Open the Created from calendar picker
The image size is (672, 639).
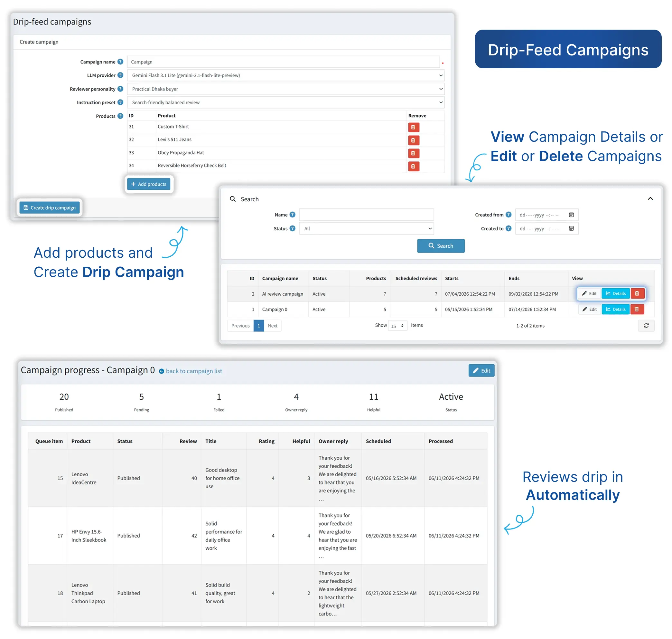pyautogui.click(x=571, y=215)
